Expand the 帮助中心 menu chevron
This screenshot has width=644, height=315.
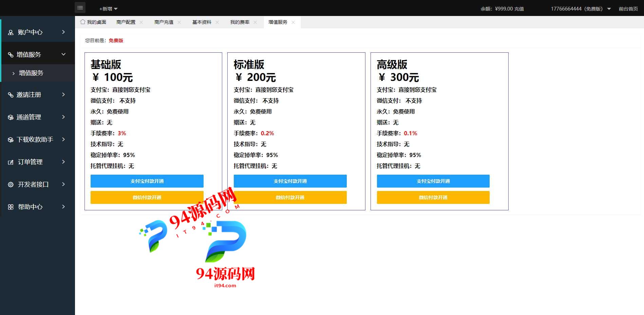pos(63,207)
